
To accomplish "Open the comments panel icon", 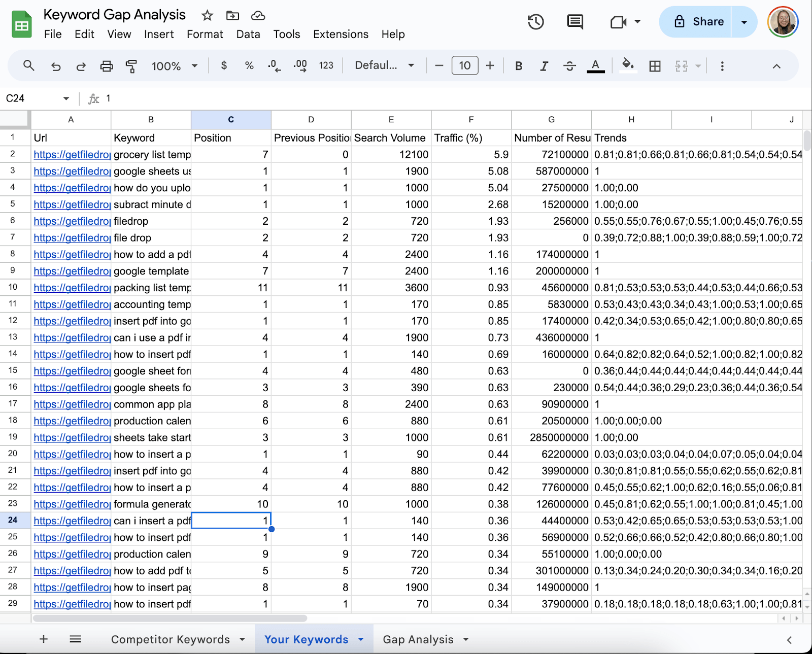I will tap(574, 22).
